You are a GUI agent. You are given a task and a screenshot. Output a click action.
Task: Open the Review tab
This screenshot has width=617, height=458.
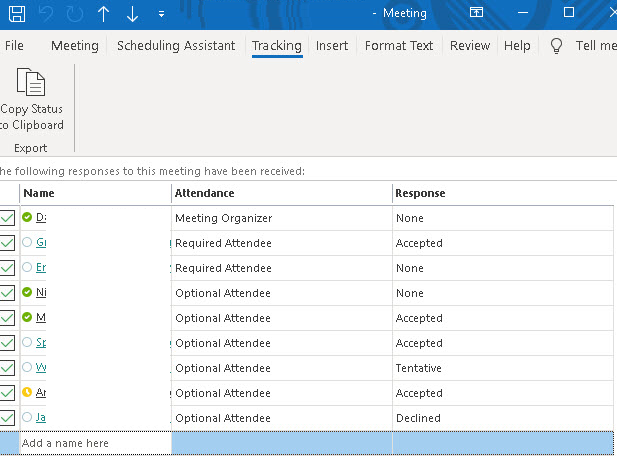(470, 46)
